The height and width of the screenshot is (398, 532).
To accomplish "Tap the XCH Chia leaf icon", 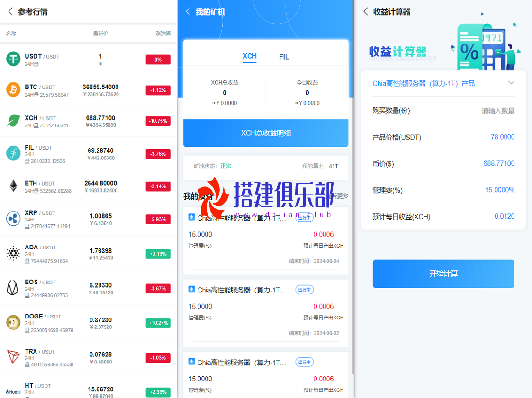I will coord(13,121).
